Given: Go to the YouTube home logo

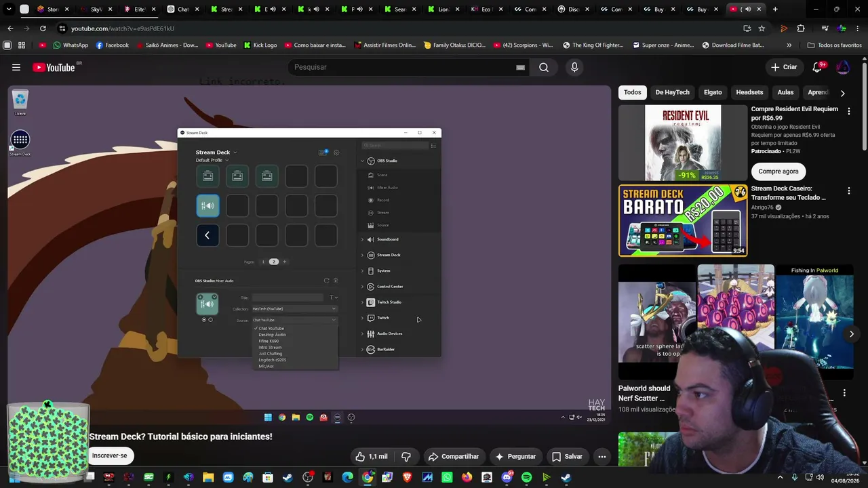Looking at the screenshot, I should [54, 67].
